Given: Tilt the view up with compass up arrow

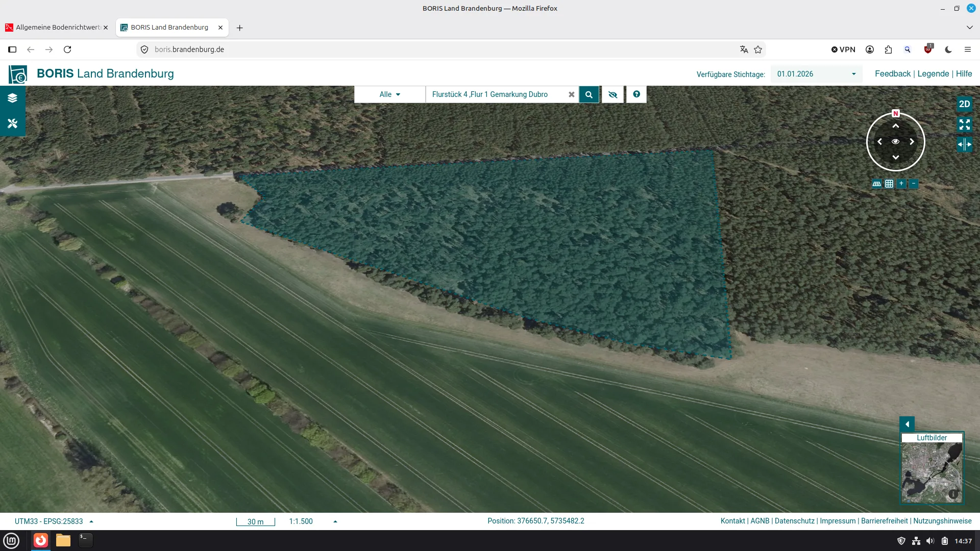Looking at the screenshot, I should click(x=896, y=126).
